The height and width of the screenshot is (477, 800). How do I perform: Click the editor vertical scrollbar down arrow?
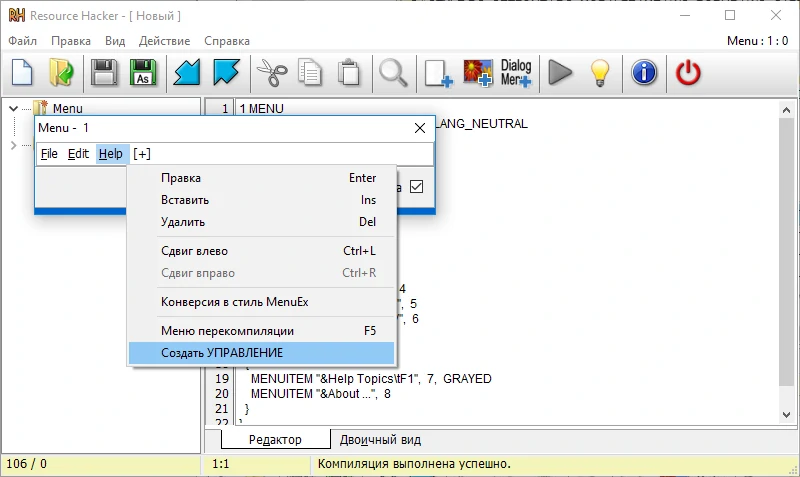pyautogui.click(x=789, y=415)
